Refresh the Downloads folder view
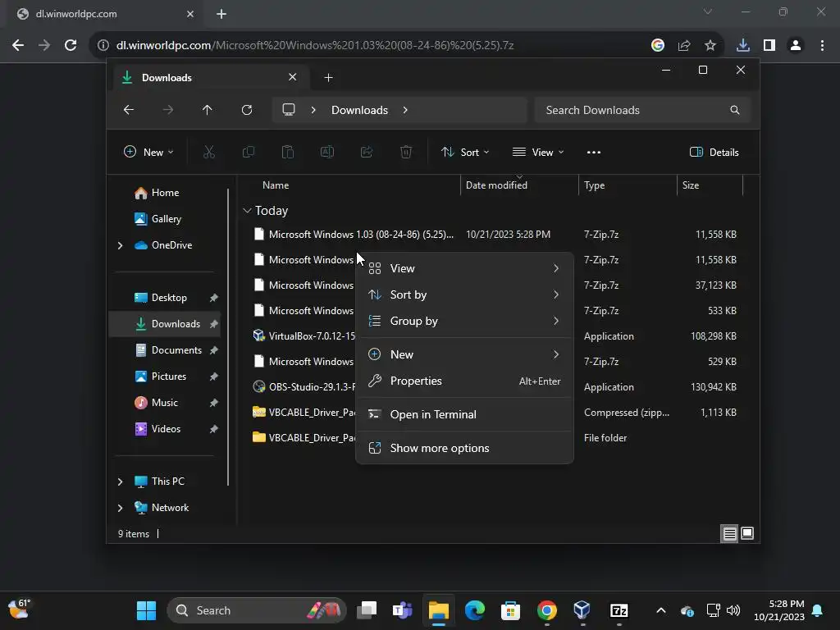 click(246, 110)
